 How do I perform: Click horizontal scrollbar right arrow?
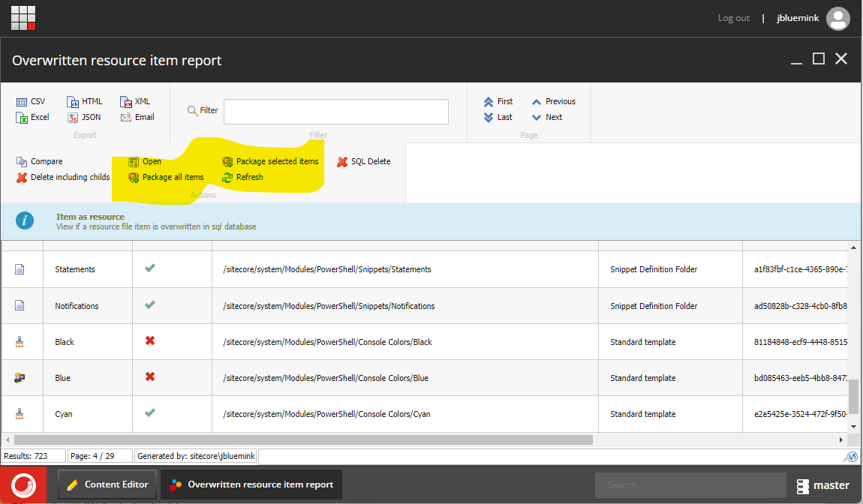point(841,439)
